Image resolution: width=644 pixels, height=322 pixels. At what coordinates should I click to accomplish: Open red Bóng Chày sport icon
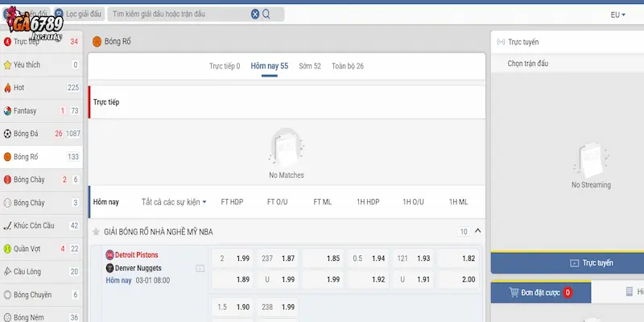coord(7,180)
